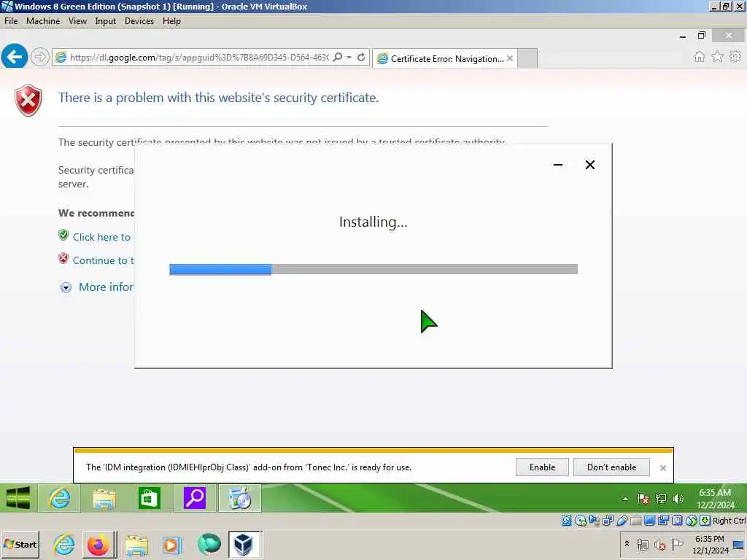Open Firefox on host taskbar

(98, 544)
